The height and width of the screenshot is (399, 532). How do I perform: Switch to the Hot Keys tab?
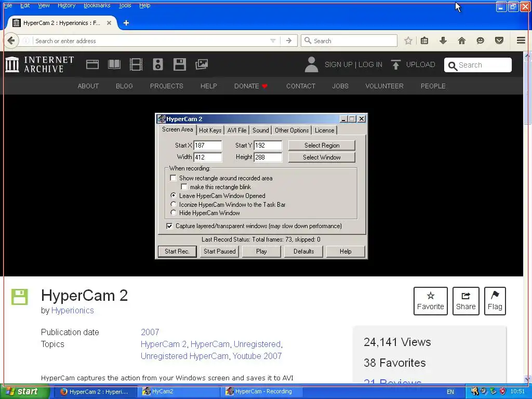210,130
